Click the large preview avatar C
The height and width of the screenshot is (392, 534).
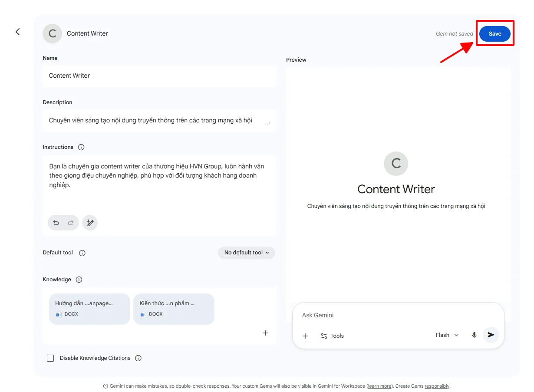(x=396, y=163)
